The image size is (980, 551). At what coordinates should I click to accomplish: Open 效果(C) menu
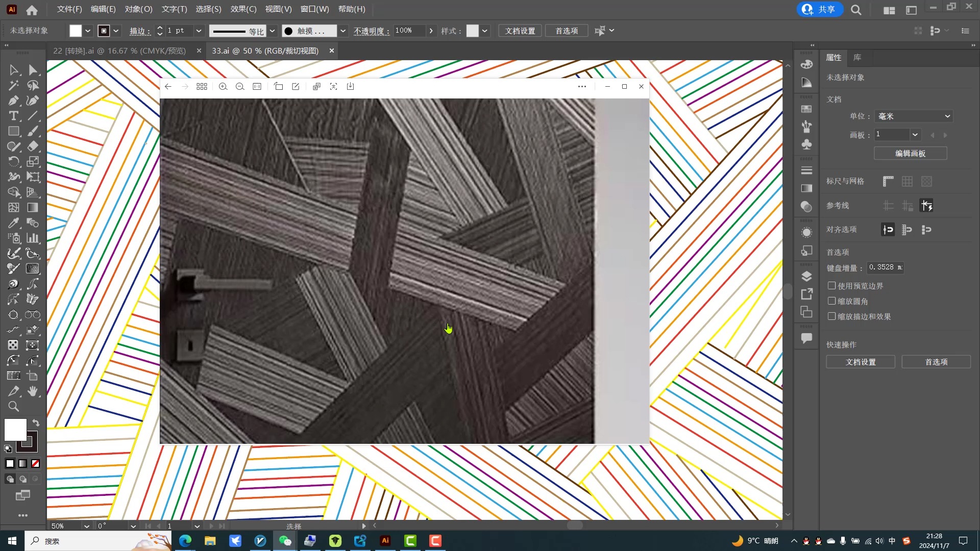243,9
